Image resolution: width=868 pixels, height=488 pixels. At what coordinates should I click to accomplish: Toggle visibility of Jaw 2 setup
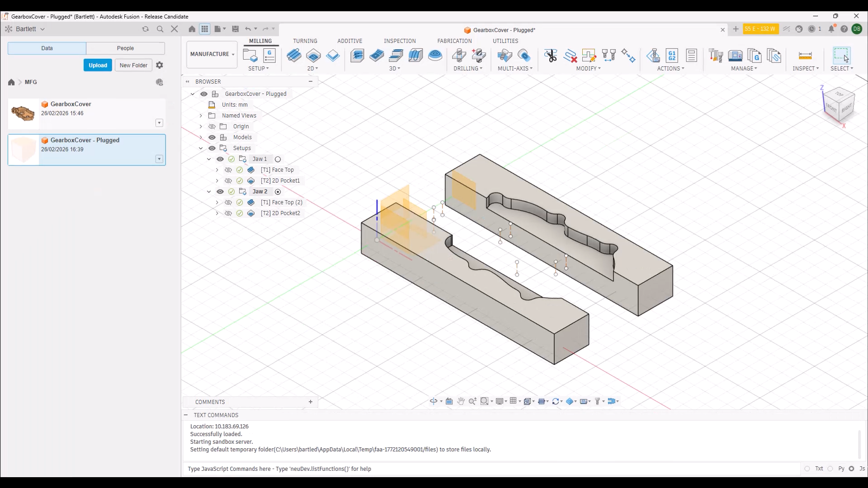tap(220, 192)
